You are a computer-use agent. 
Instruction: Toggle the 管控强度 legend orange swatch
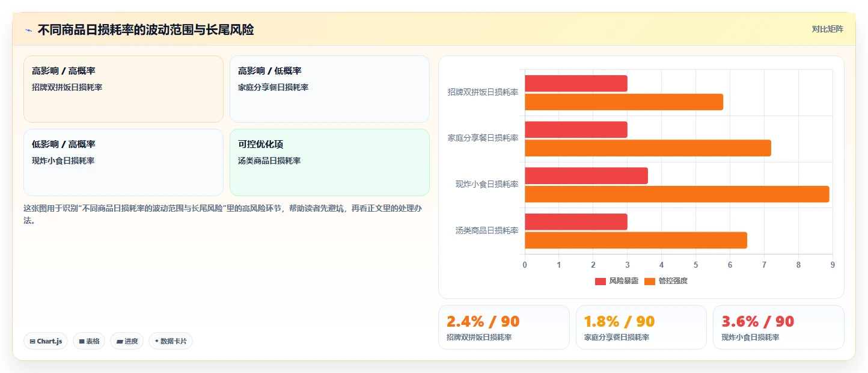pos(650,281)
